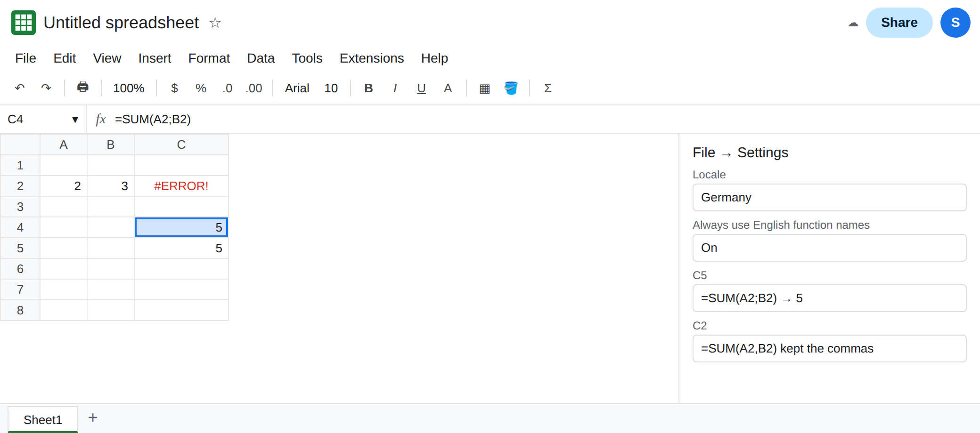Open the File menu
Screen dimensions: 980x433
coord(25,58)
